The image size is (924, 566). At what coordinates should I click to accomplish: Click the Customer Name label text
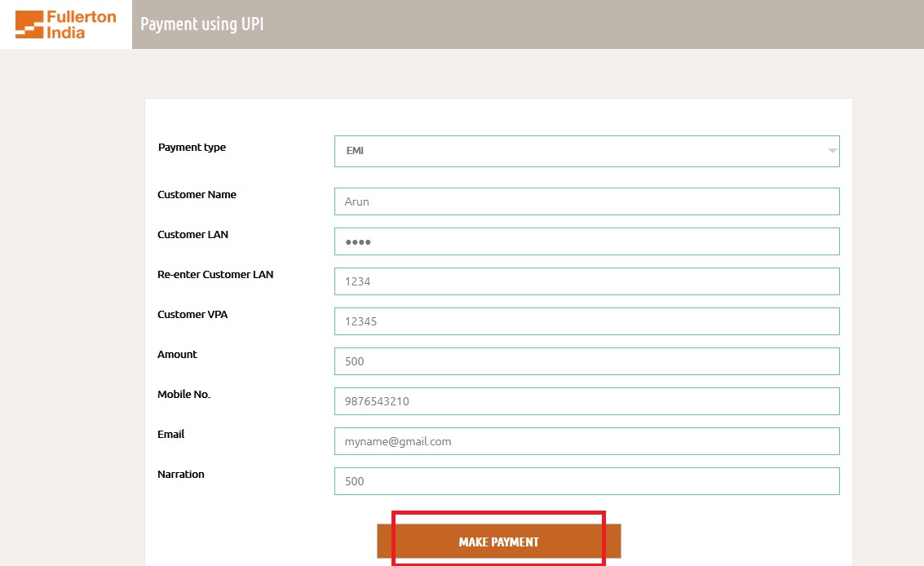(x=197, y=195)
